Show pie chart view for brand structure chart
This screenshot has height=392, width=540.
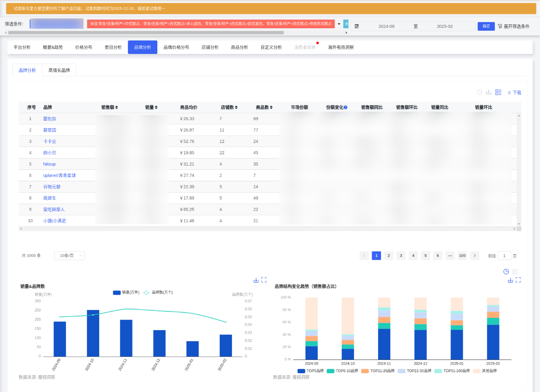506,271
